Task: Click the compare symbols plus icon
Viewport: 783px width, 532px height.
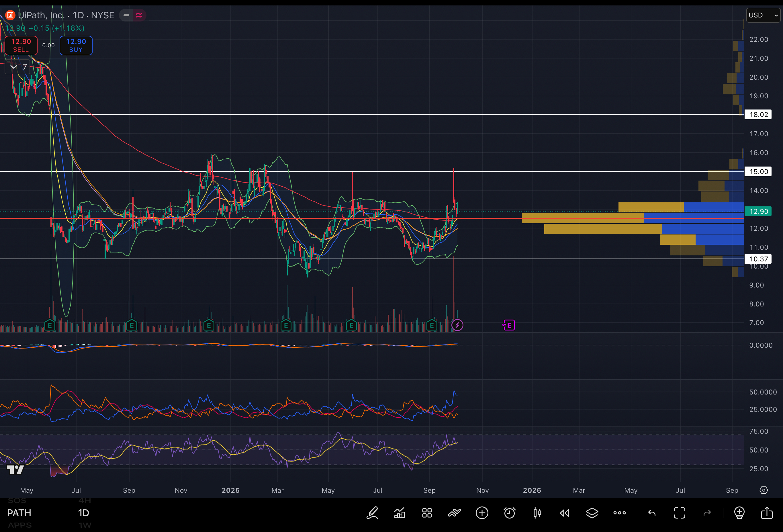Action: pos(482,513)
